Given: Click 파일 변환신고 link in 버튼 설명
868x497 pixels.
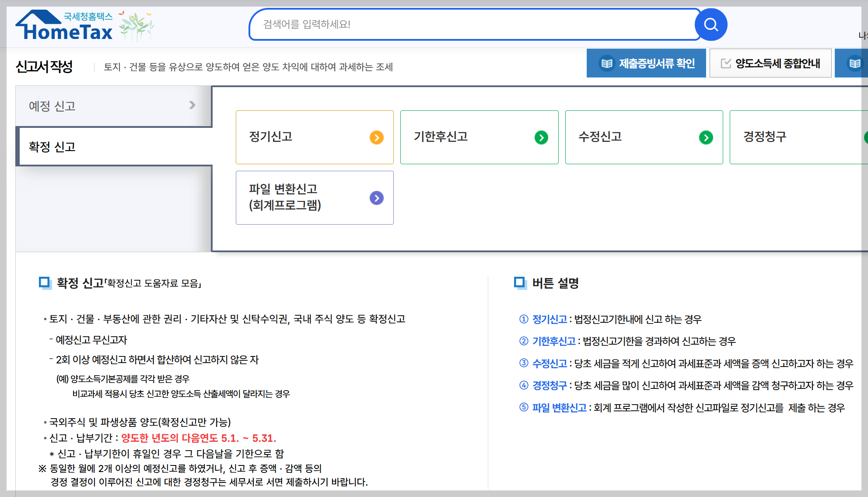Looking at the screenshot, I should point(559,408).
